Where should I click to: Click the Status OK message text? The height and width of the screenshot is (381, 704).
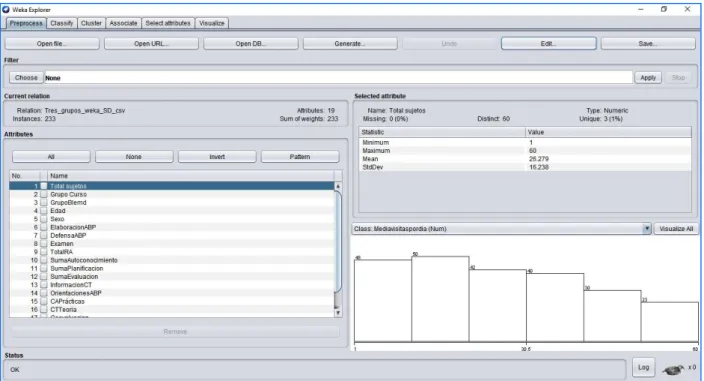pyautogui.click(x=15, y=370)
